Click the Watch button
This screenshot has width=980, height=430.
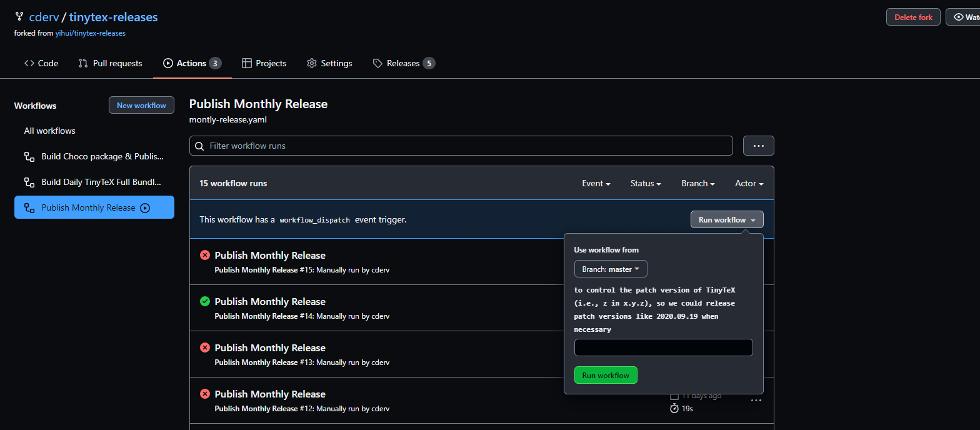[963, 17]
